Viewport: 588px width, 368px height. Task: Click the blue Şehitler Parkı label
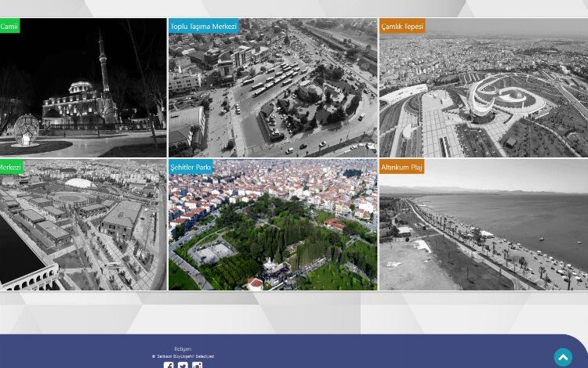[191, 167]
